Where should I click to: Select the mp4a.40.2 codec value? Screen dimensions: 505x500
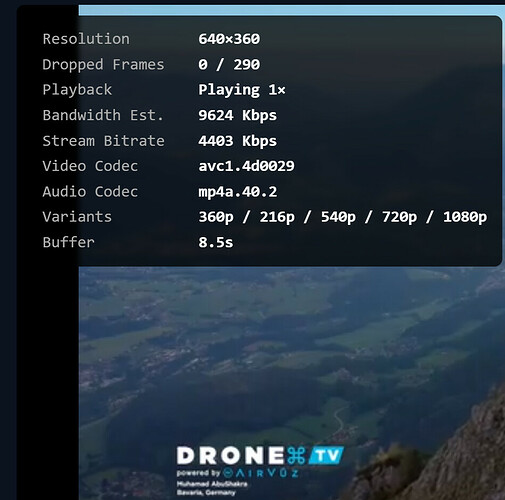(238, 192)
